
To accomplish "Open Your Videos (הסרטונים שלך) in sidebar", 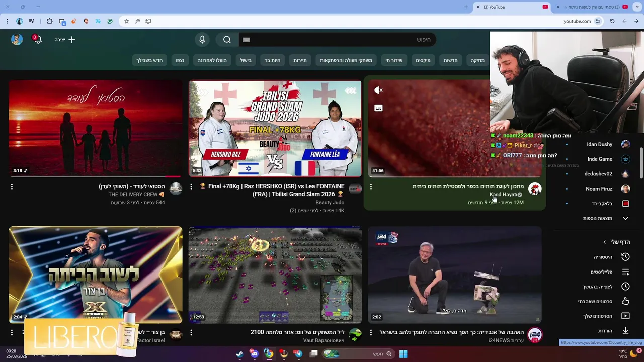I will coord(607,316).
